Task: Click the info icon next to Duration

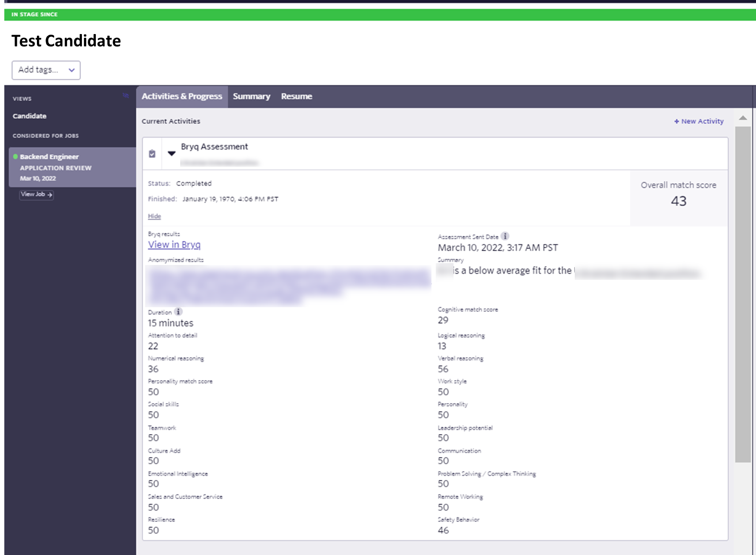Action: pyautogui.click(x=178, y=312)
